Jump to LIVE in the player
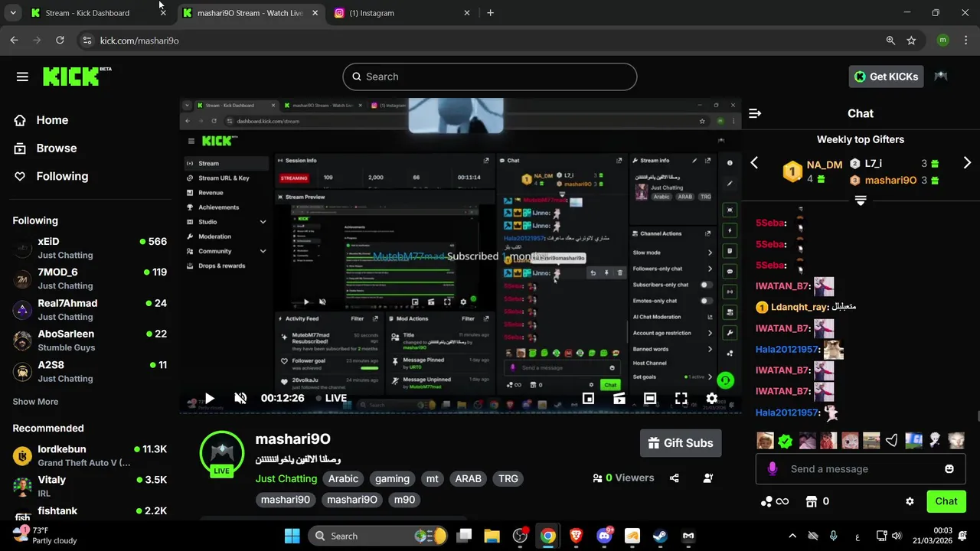The width and height of the screenshot is (980, 551). pos(330,398)
